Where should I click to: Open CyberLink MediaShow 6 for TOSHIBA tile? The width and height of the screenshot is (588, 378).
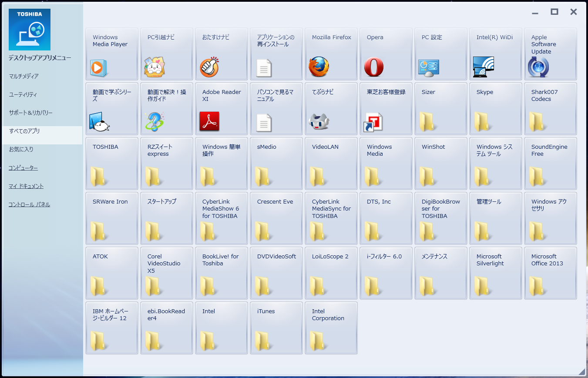click(222, 218)
